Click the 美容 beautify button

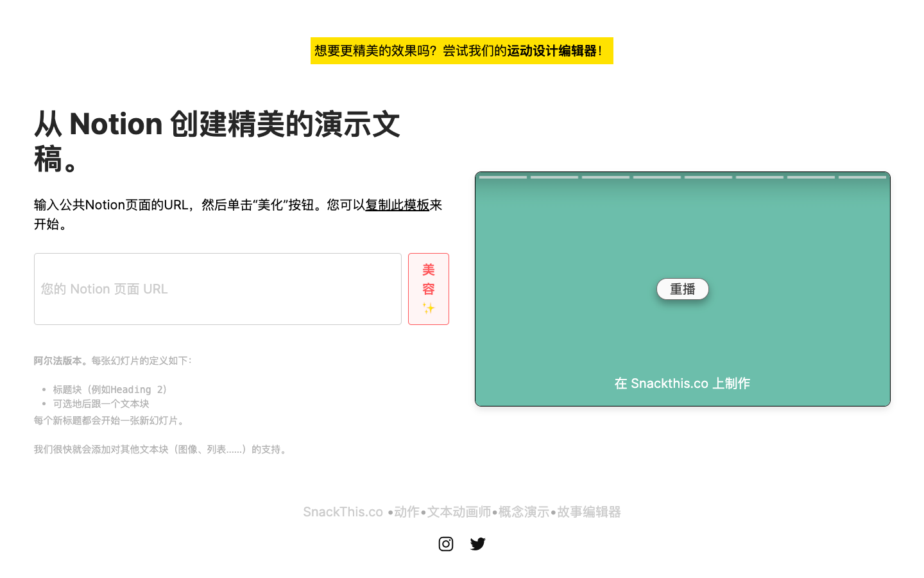click(429, 289)
